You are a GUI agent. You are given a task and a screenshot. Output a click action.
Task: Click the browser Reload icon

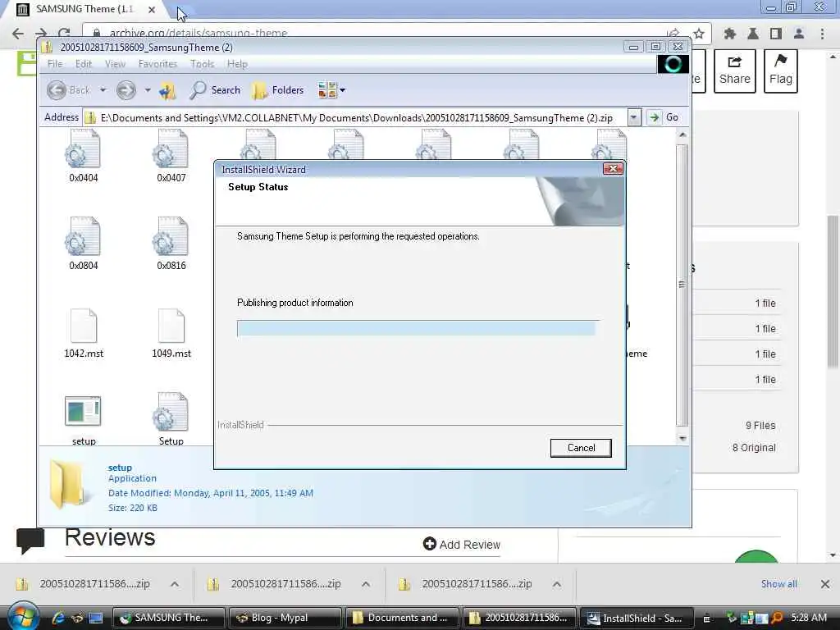pyautogui.click(x=64, y=34)
